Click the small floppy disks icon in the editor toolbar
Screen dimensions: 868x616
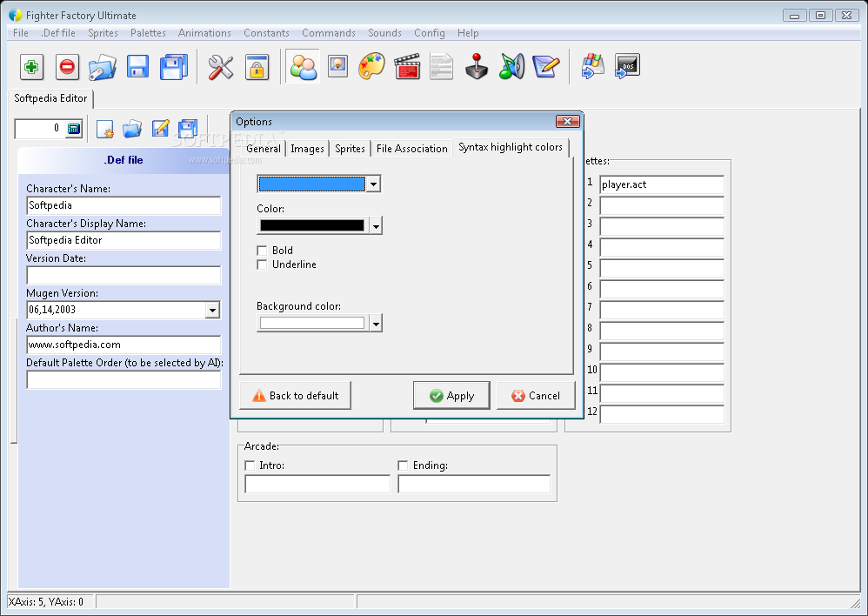188,129
